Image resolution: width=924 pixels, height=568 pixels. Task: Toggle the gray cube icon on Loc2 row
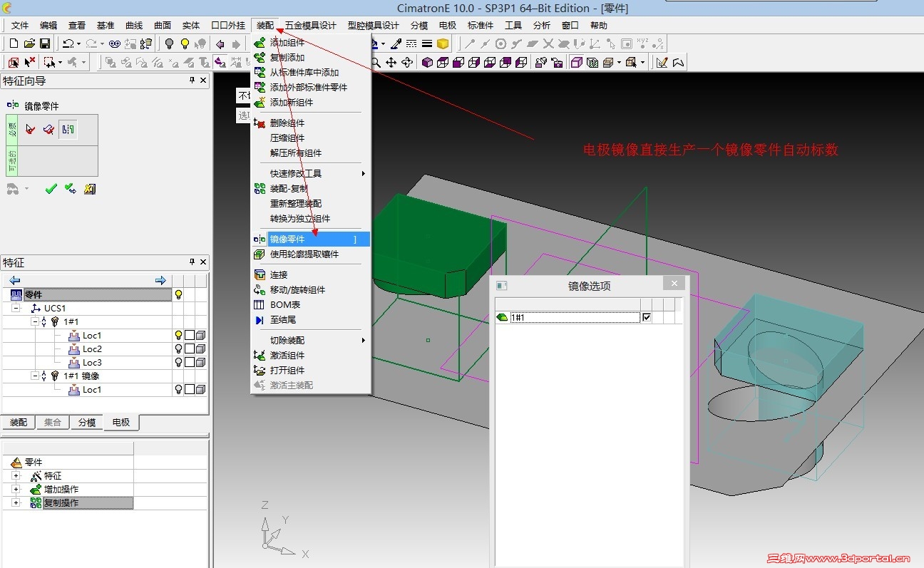[x=201, y=348]
